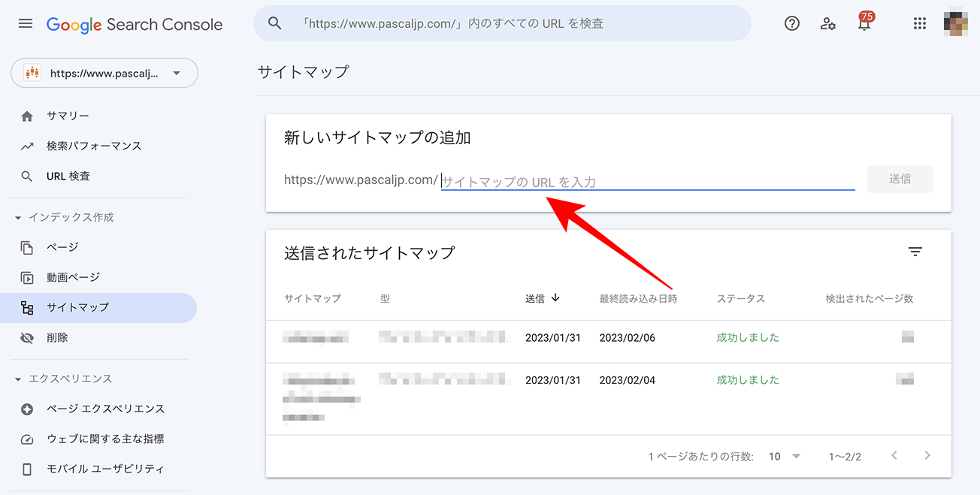Image resolution: width=980 pixels, height=495 pixels.
Task: Open notifications bell with 75 badge
Action: pyautogui.click(x=864, y=22)
